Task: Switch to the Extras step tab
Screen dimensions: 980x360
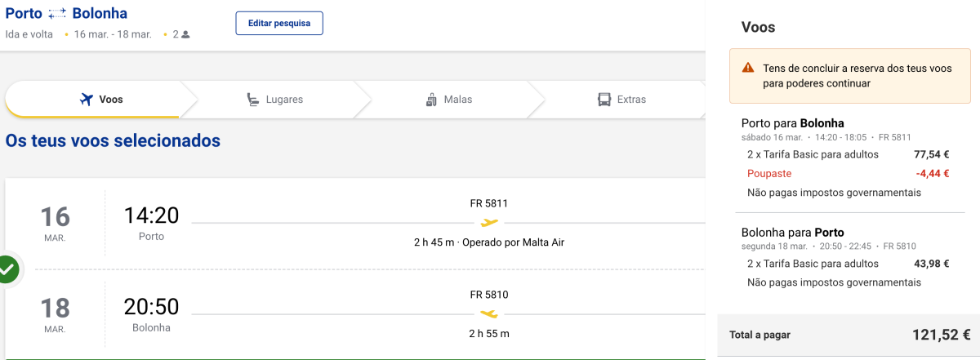Action: [x=621, y=100]
